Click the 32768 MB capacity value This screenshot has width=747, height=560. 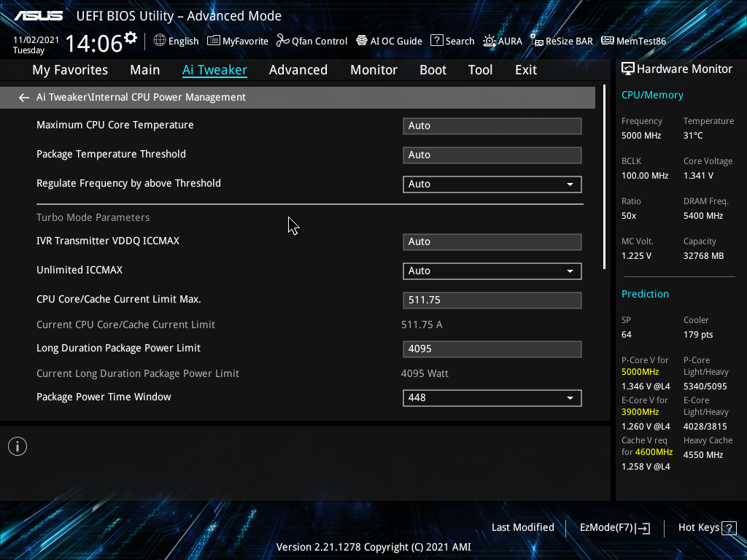[x=704, y=256]
